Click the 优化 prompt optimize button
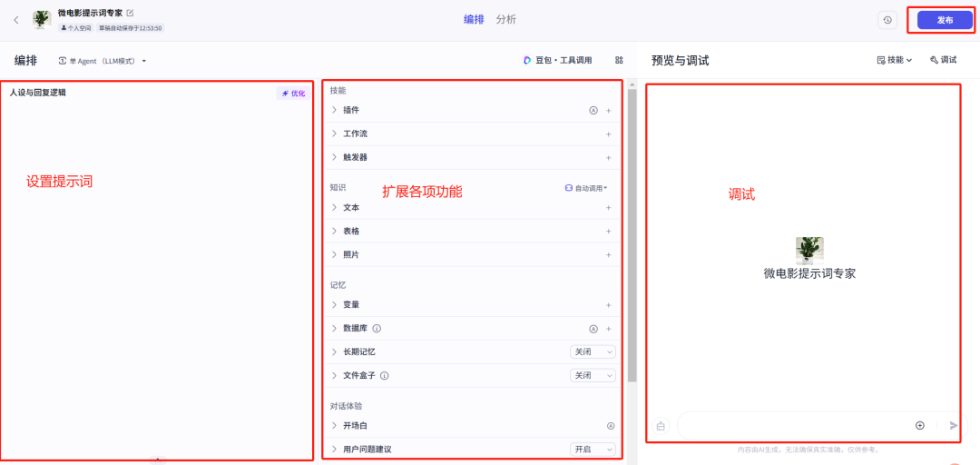The width and height of the screenshot is (980, 465). coord(292,94)
